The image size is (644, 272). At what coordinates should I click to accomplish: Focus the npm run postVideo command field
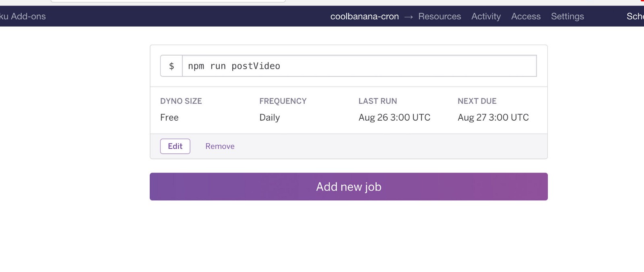[x=359, y=66]
